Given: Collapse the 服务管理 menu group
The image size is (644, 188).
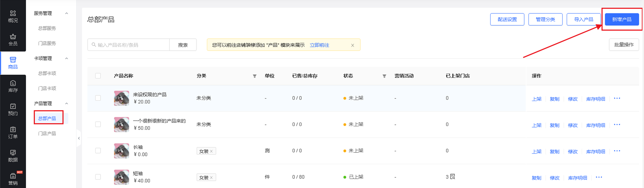Looking at the screenshot, I should pyautogui.click(x=67, y=13).
